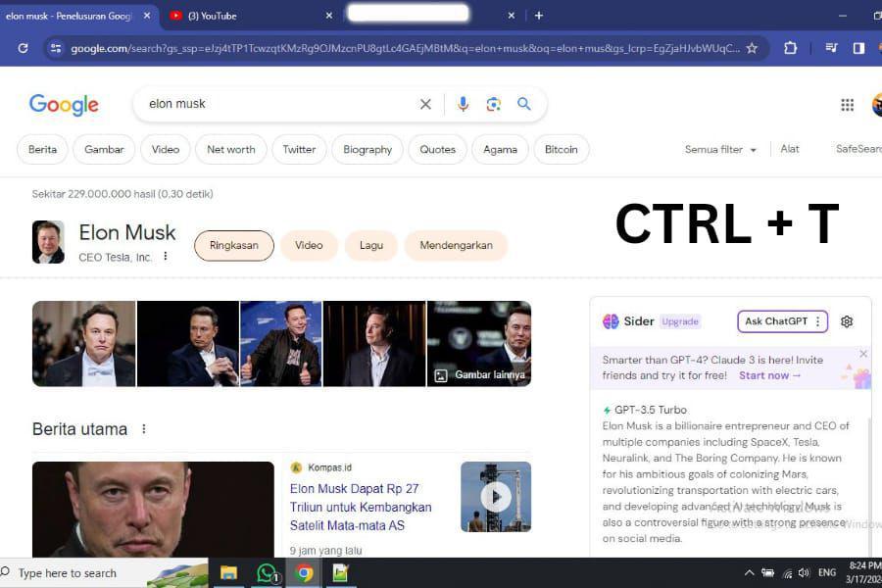Open WhatsApp from the taskbar

click(267, 573)
